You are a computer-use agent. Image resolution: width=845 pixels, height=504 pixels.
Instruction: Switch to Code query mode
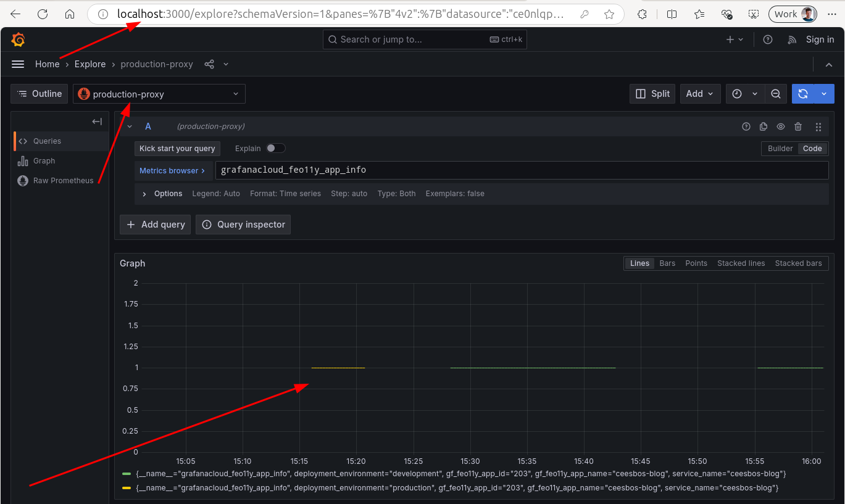click(x=812, y=149)
